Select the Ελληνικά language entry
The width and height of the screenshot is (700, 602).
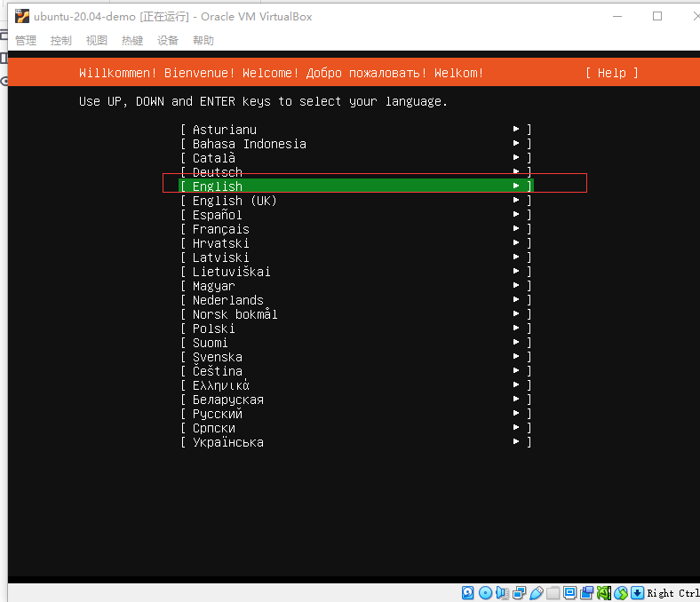pyautogui.click(x=356, y=385)
